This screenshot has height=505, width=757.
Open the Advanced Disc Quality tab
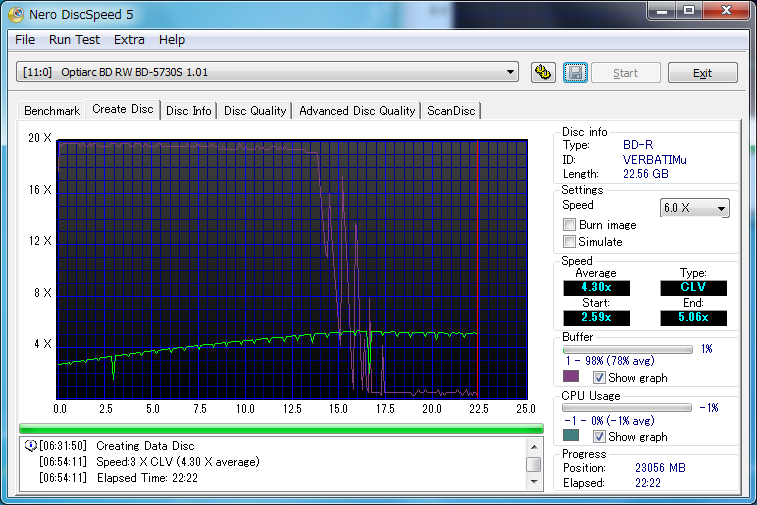click(x=357, y=111)
